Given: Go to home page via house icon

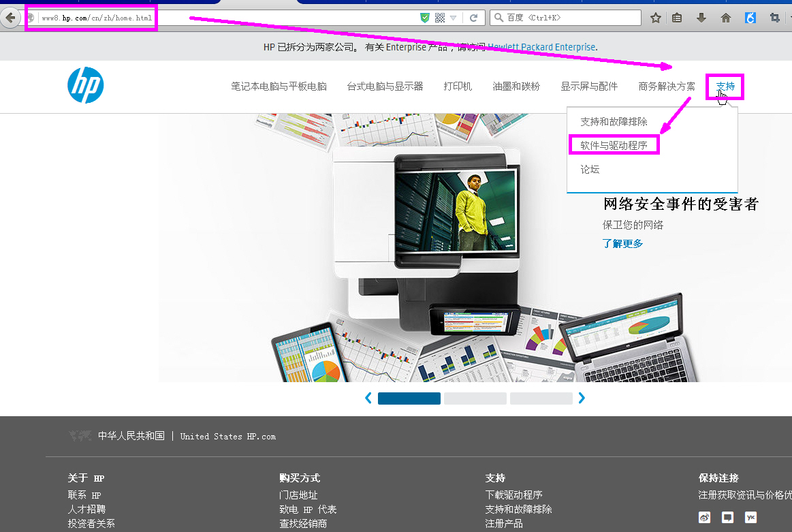Looking at the screenshot, I should point(726,18).
